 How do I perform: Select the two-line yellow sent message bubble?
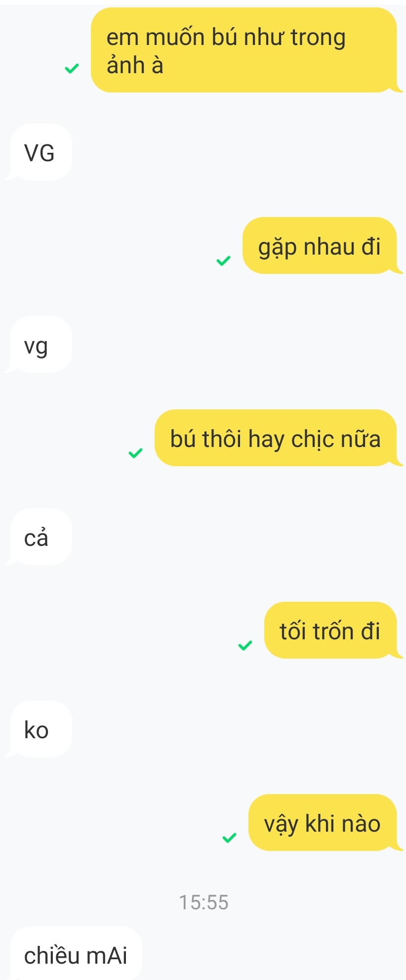click(x=244, y=50)
